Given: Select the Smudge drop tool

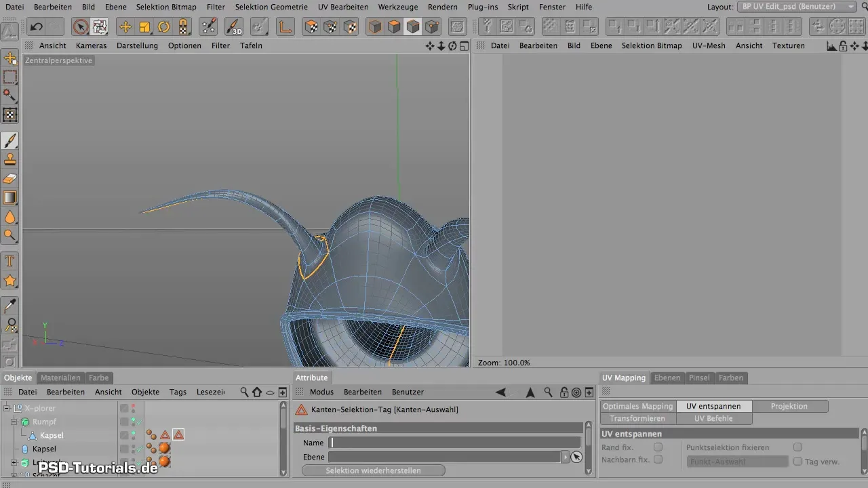Looking at the screenshot, I should click(x=10, y=217).
